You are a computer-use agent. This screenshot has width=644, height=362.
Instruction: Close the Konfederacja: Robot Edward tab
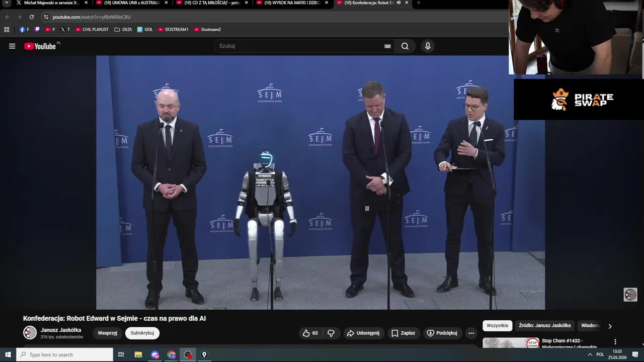(406, 3)
